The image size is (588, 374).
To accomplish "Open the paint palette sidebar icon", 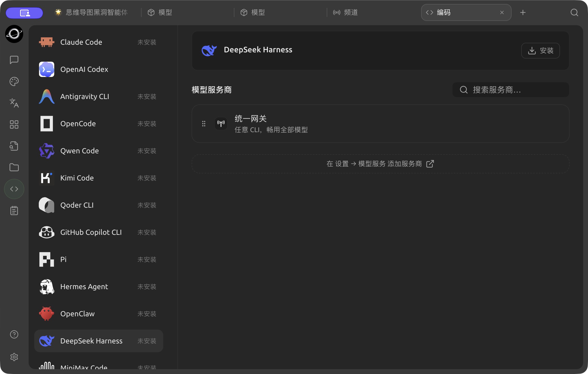I will (14, 81).
